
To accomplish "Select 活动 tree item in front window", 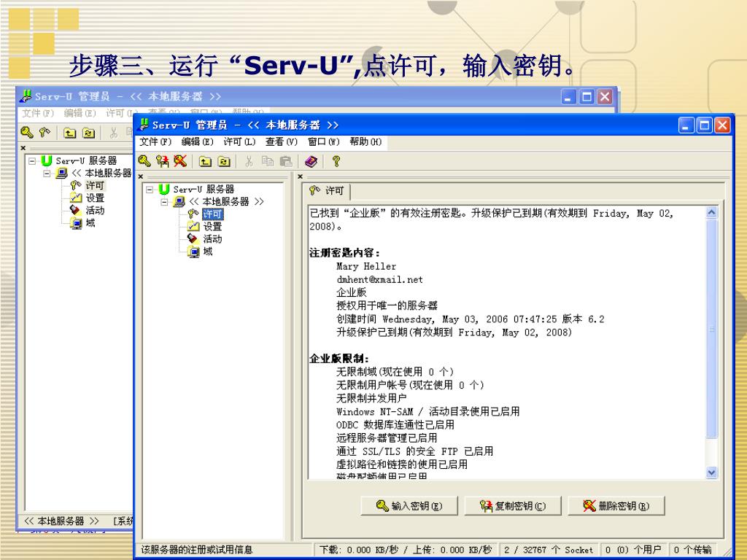I will (x=212, y=239).
